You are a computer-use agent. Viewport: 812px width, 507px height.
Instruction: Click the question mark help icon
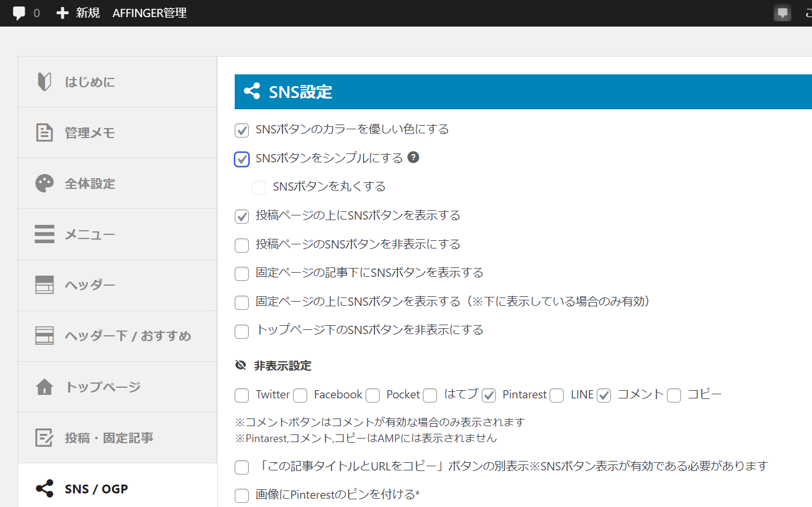tap(413, 158)
